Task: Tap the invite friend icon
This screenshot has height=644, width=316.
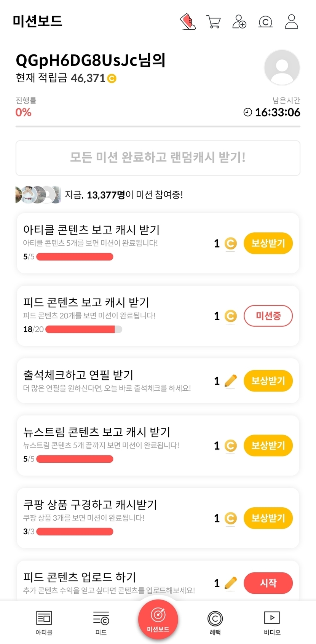Action: click(x=239, y=22)
